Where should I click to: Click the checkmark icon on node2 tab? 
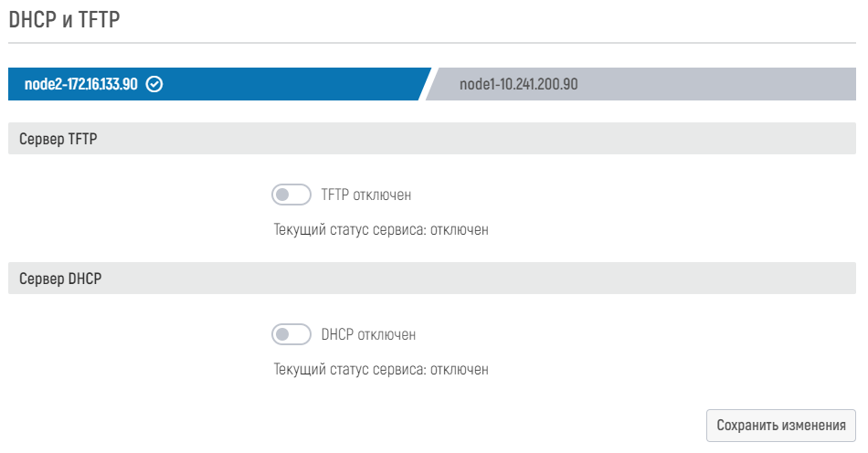(154, 85)
